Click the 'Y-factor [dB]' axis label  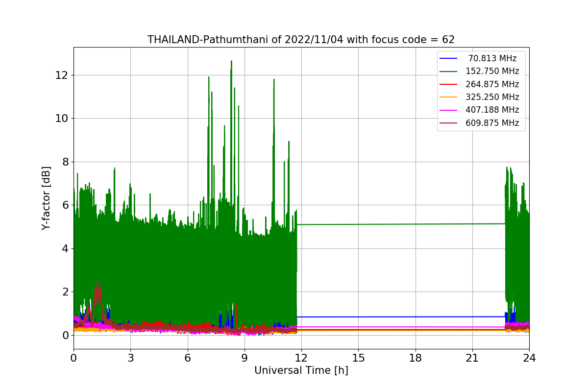click(x=46, y=198)
